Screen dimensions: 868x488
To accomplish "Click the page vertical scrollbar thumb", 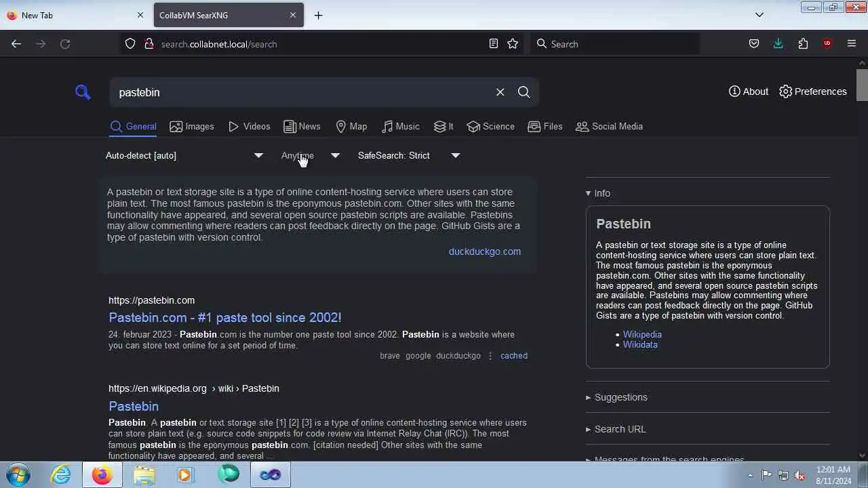I will pyautogui.click(x=862, y=85).
